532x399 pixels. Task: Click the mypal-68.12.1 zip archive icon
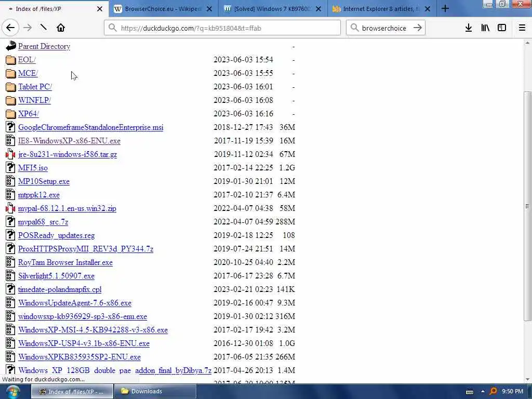(x=10, y=208)
